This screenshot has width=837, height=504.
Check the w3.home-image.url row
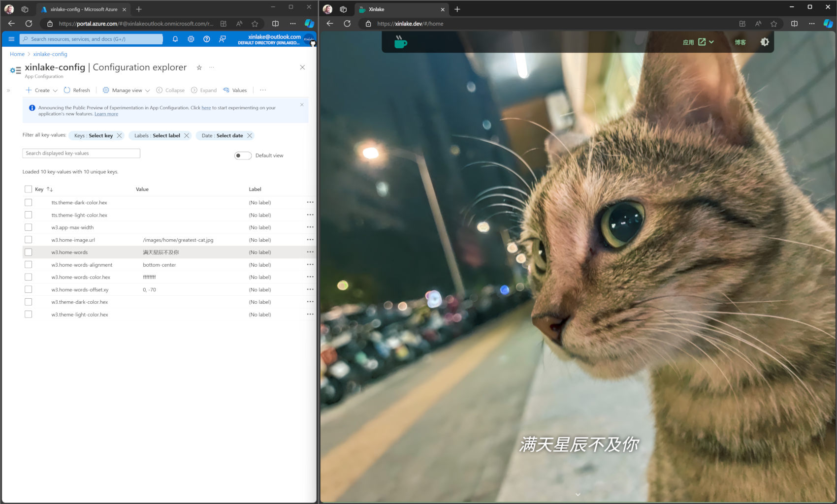28,240
